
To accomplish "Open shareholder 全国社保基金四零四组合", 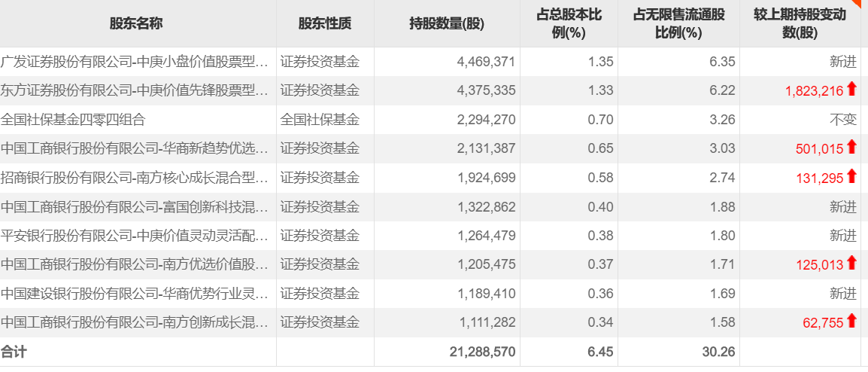I will click(x=73, y=119).
